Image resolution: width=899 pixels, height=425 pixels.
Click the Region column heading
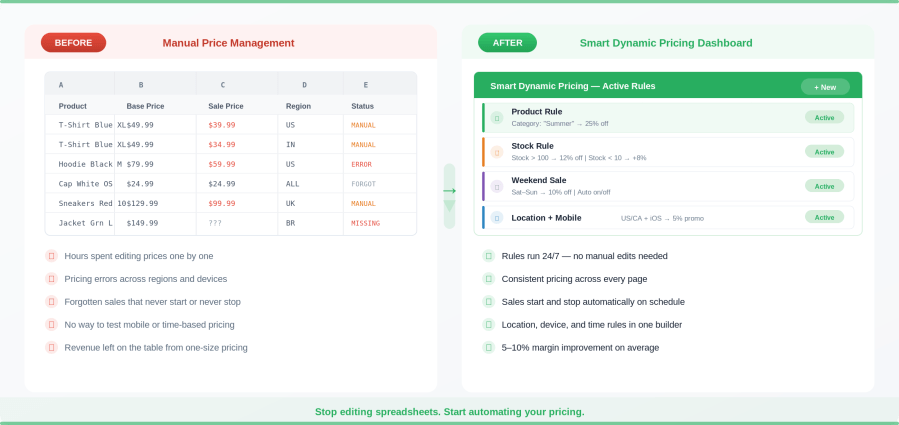click(x=298, y=106)
